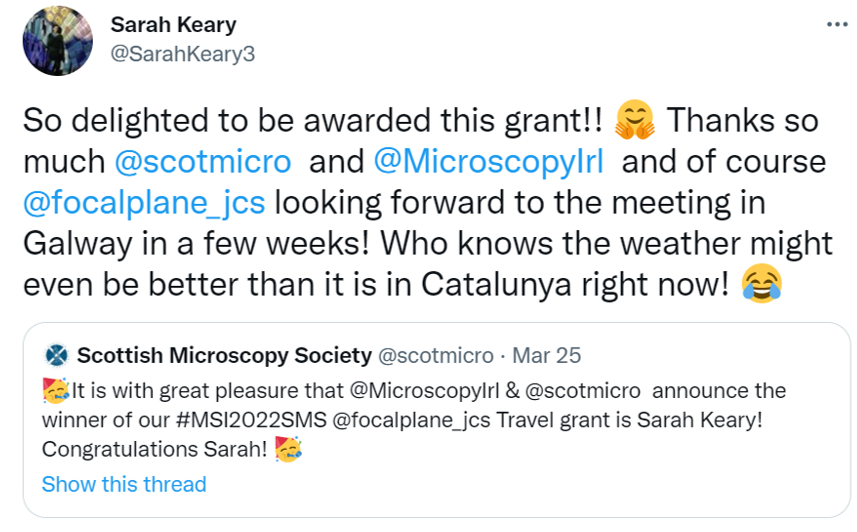
Task: Open the blue @focalplane_jcs mention in main tweet
Action: point(143,202)
